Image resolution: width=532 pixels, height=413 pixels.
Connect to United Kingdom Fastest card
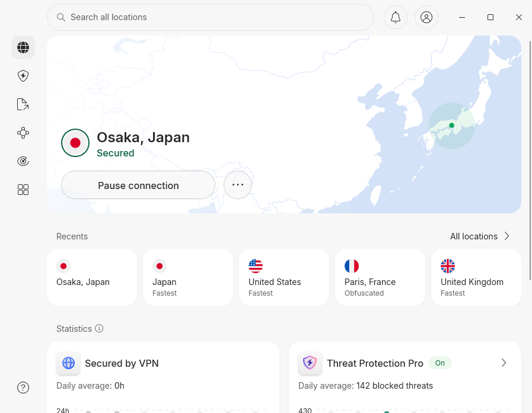[x=476, y=277]
